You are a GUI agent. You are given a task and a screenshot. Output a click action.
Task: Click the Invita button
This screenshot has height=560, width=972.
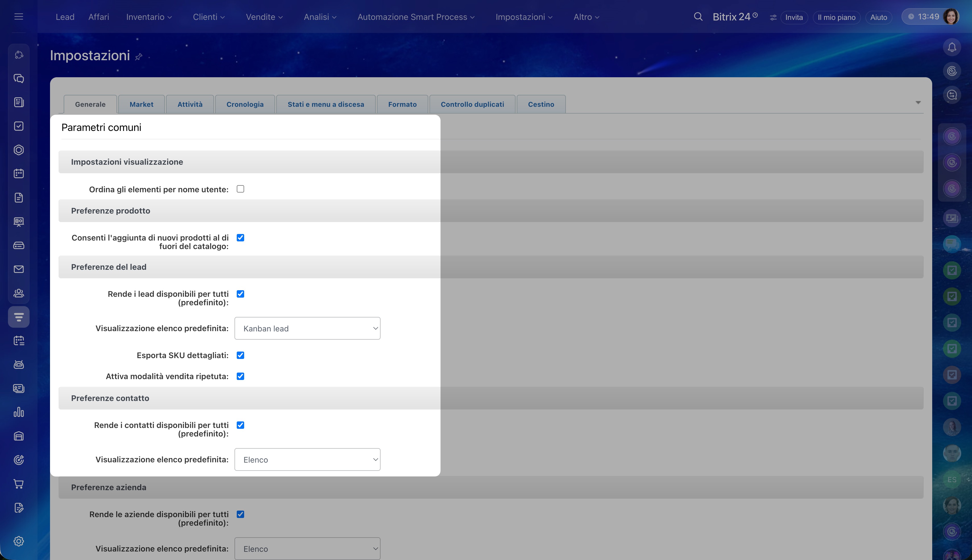tap(794, 17)
